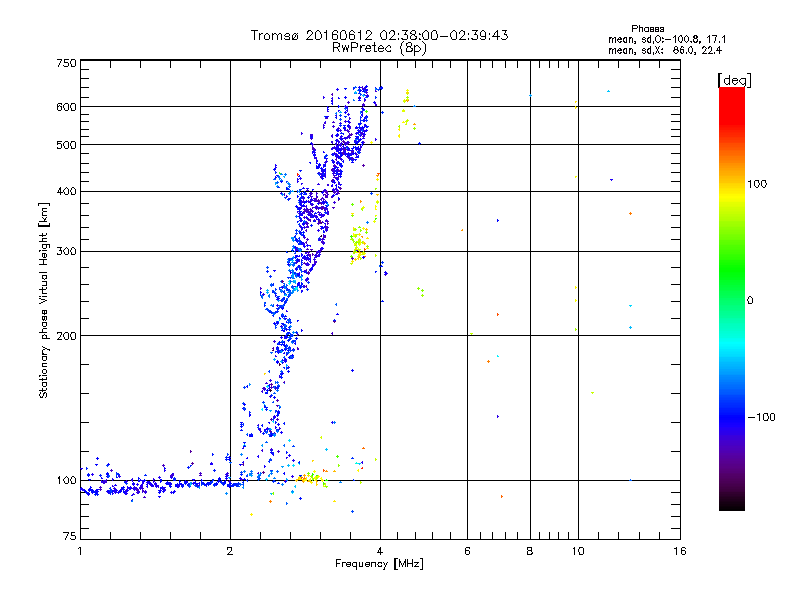Click the height axis tick '75'

69,536
